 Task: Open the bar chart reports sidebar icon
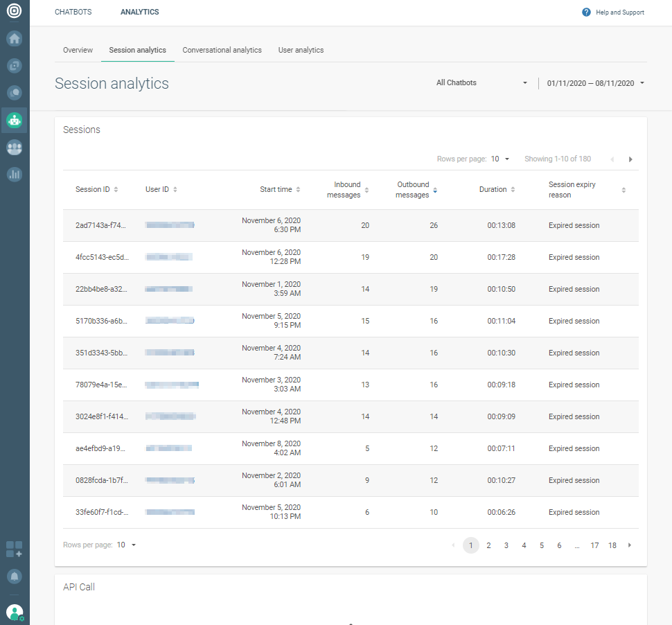click(15, 174)
